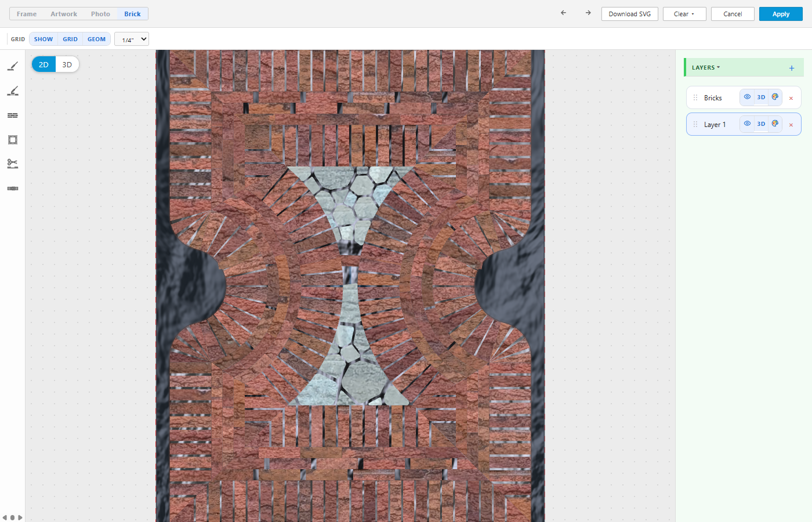Viewport: 812px width, 522px height.
Task: Open the color palette for Layer 1
Action: pos(775,124)
